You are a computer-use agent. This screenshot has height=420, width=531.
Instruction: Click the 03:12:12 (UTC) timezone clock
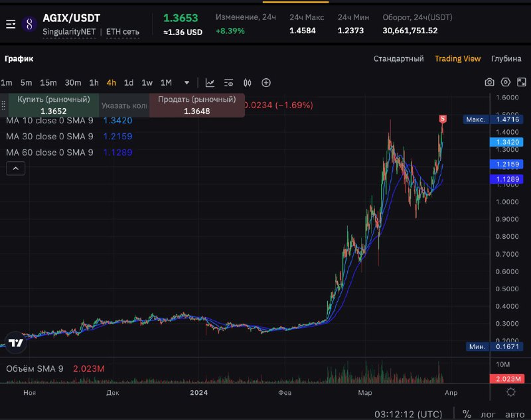pos(408,414)
